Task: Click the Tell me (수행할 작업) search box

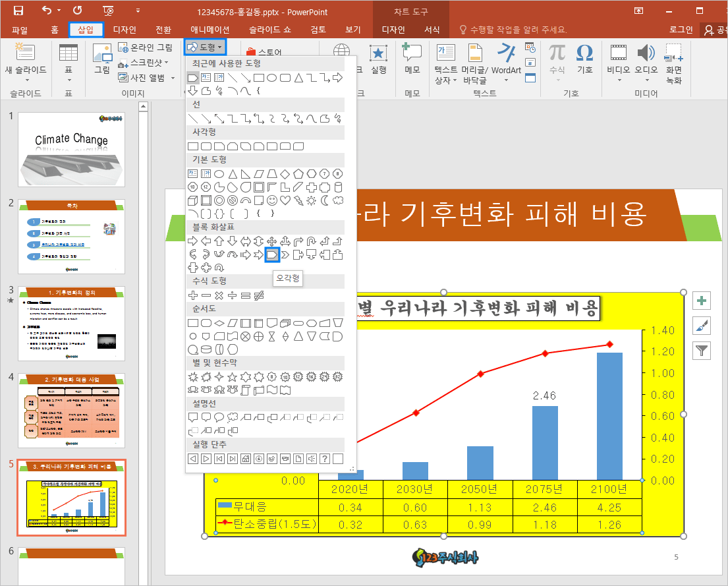Action: pyautogui.click(x=513, y=30)
